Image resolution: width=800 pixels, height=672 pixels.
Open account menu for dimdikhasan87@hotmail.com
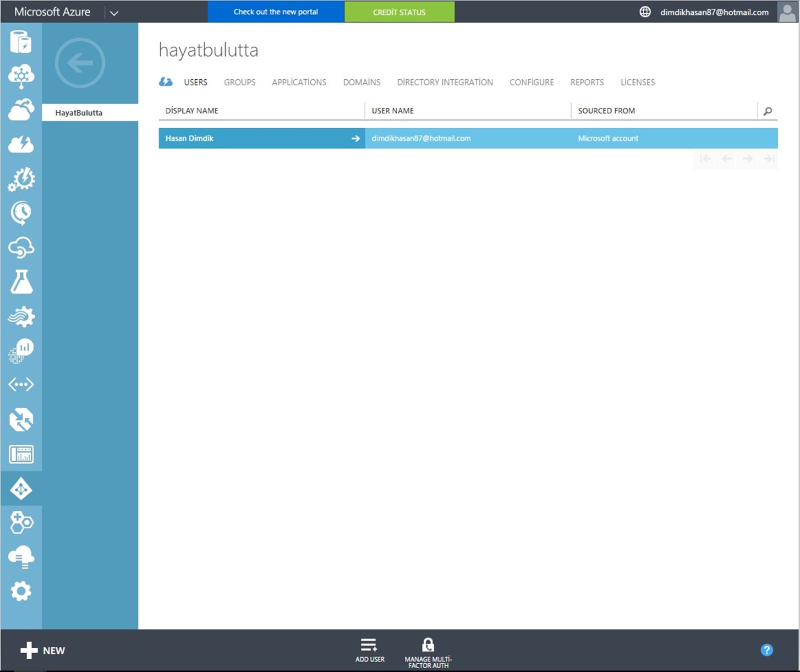714,12
